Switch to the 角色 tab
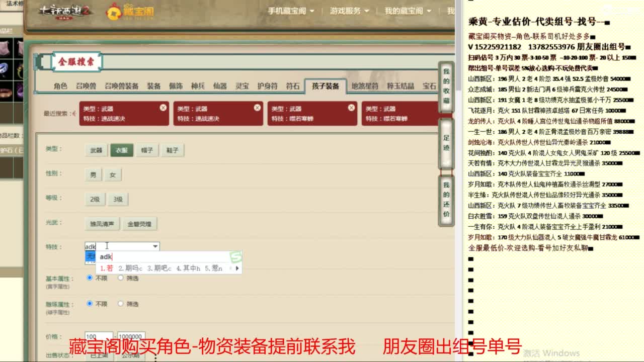 (x=60, y=86)
